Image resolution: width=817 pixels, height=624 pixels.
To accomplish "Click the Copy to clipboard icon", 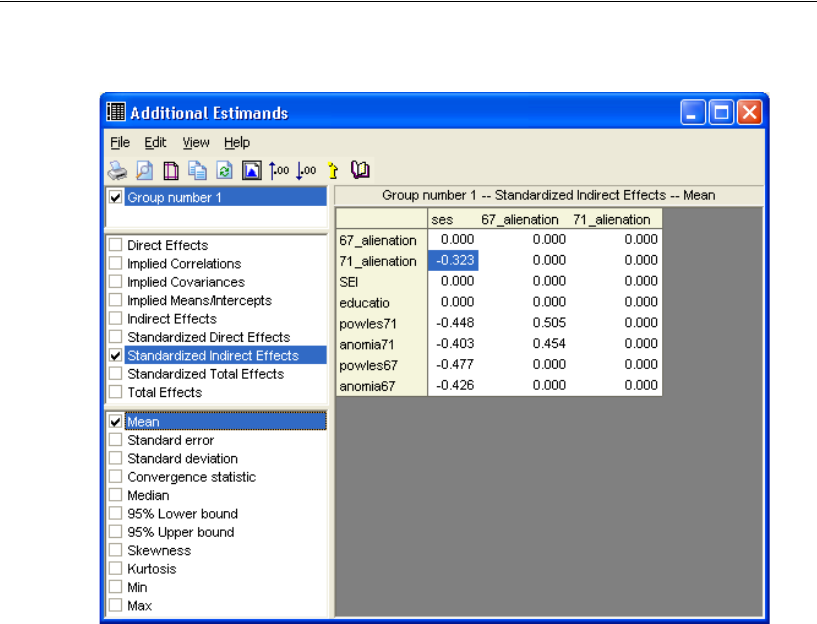I will [198, 170].
